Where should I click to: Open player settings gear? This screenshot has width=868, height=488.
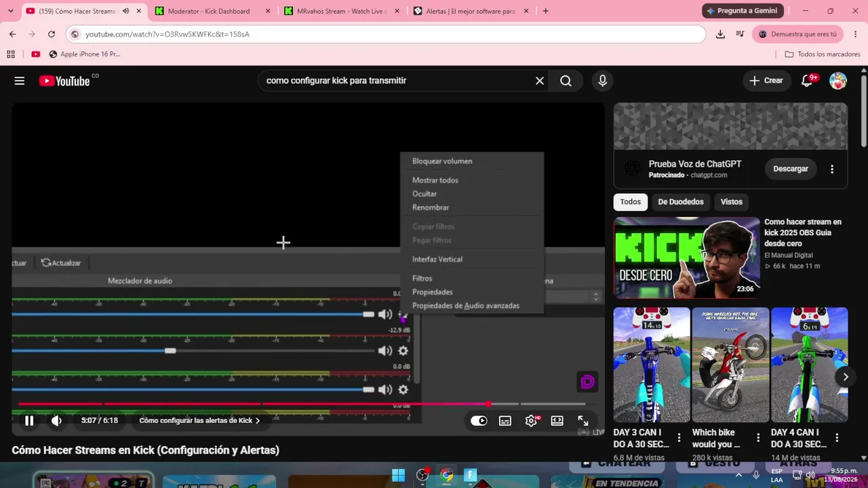pos(532,421)
